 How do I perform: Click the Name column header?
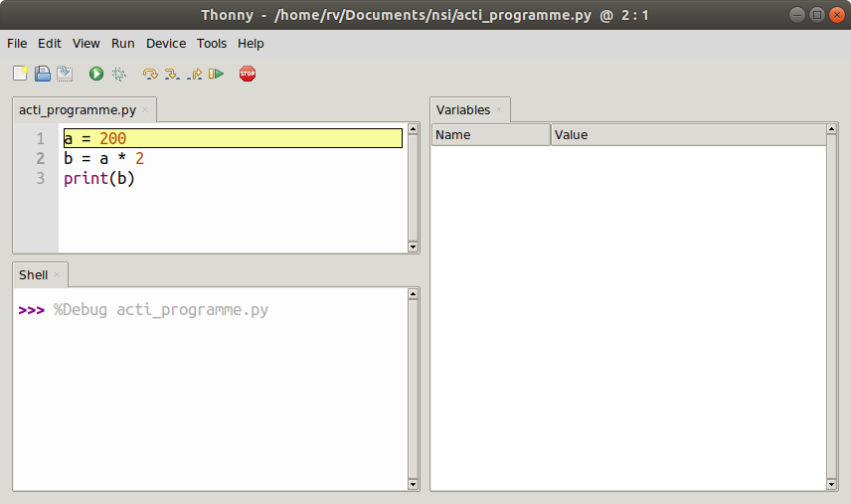pos(491,135)
